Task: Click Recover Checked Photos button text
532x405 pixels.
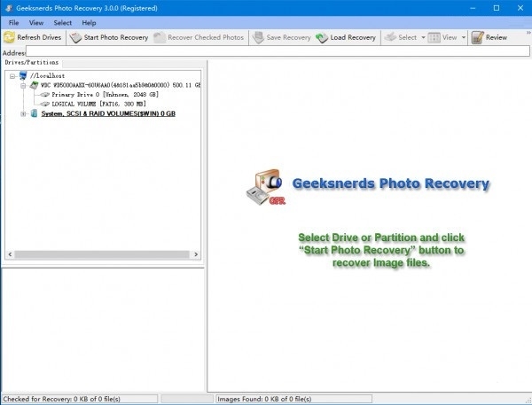Action: (x=206, y=37)
